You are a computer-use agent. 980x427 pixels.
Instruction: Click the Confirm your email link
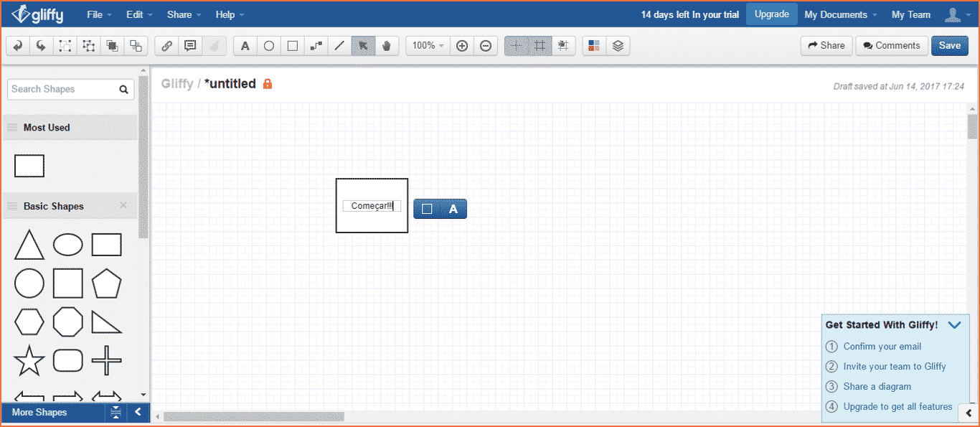[x=882, y=347]
